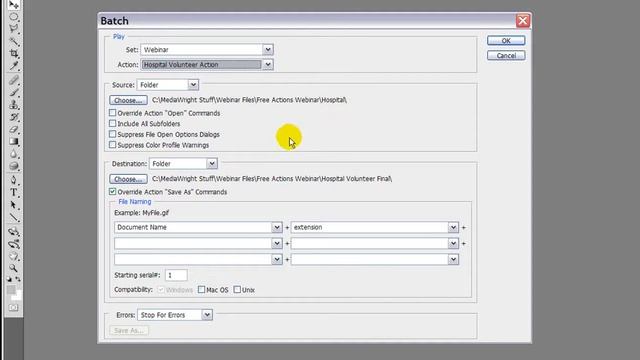
Task: Toggle Quick Mask mode icon
Action: point(14,307)
